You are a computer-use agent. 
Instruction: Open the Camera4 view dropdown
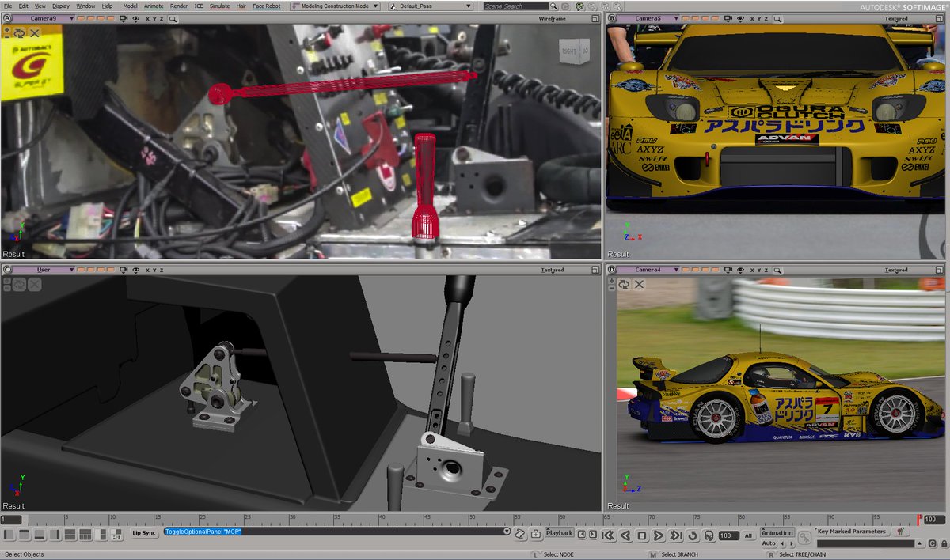click(x=648, y=270)
